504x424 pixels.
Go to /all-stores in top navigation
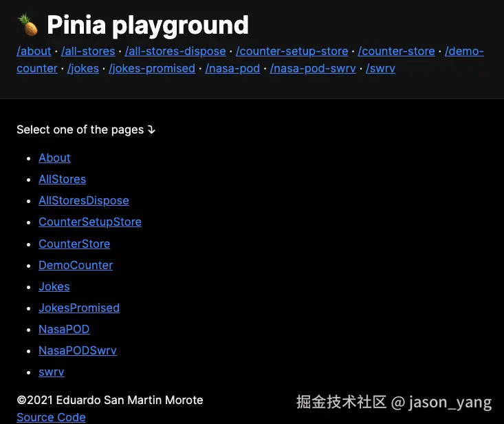(88, 51)
